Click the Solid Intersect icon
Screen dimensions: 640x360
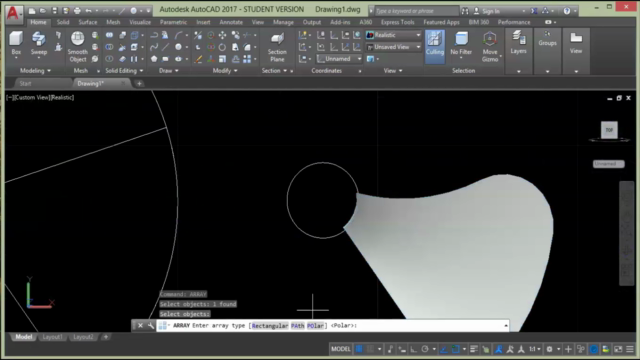[109, 59]
